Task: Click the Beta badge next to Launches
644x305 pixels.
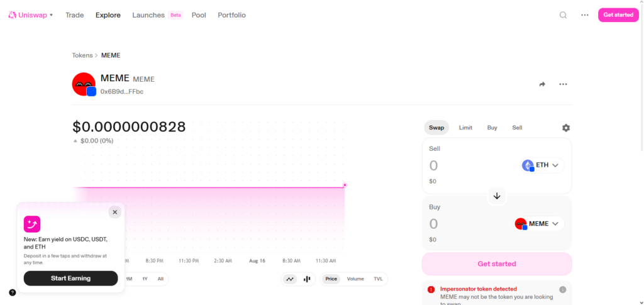Action: pyautogui.click(x=175, y=15)
